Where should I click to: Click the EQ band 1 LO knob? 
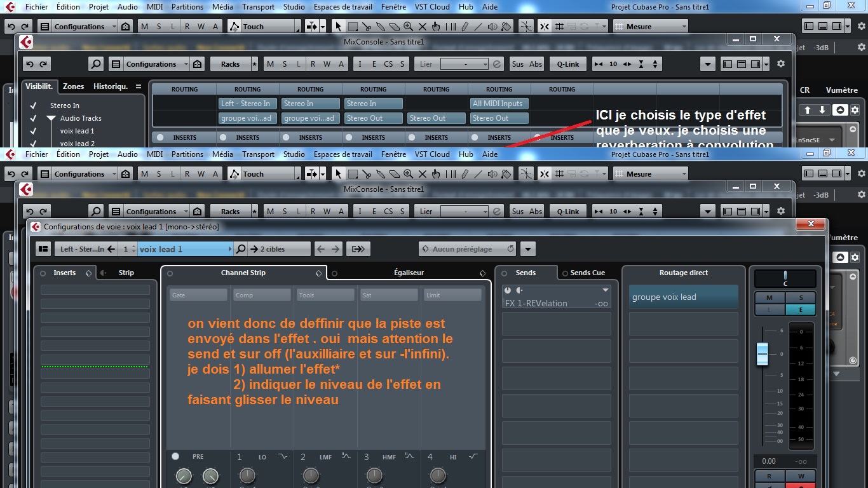coord(247,475)
